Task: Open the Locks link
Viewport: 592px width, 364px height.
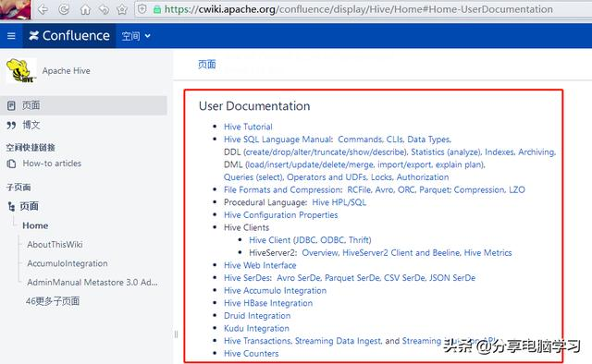Action: [x=382, y=176]
